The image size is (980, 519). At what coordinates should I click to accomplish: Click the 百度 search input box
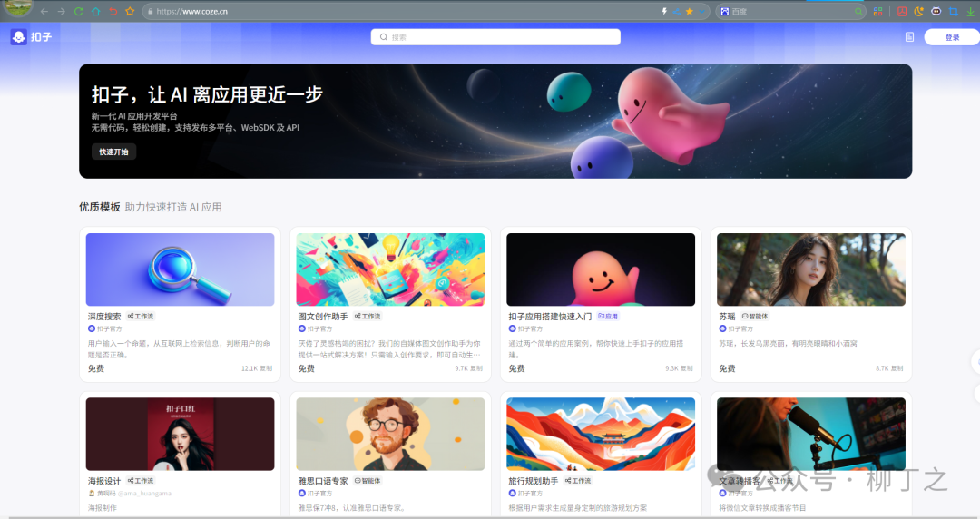coord(790,11)
